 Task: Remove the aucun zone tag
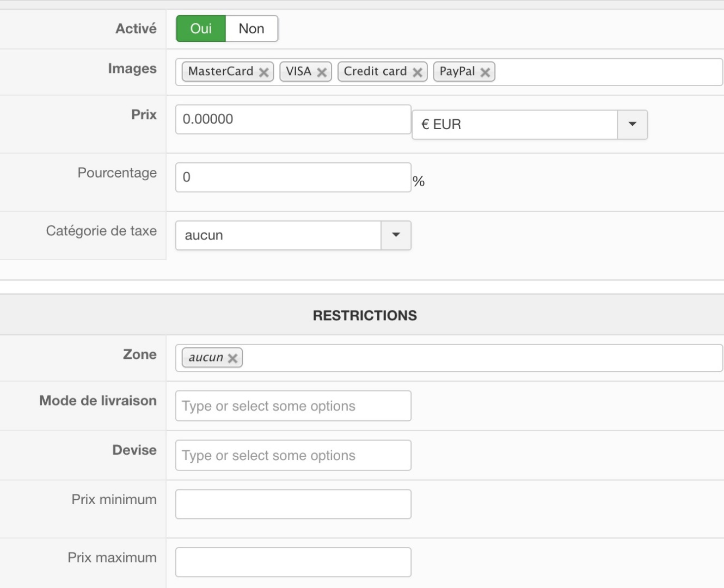(x=232, y=358)
